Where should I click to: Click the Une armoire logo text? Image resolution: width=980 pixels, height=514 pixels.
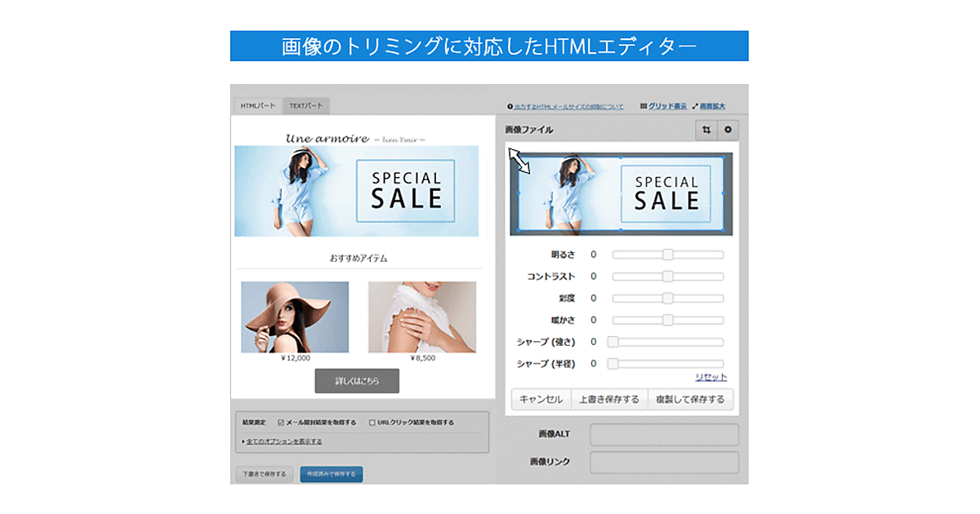point(327,139)
